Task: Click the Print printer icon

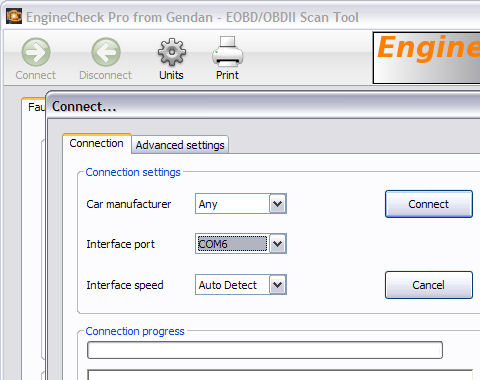Action: (228, 51)
